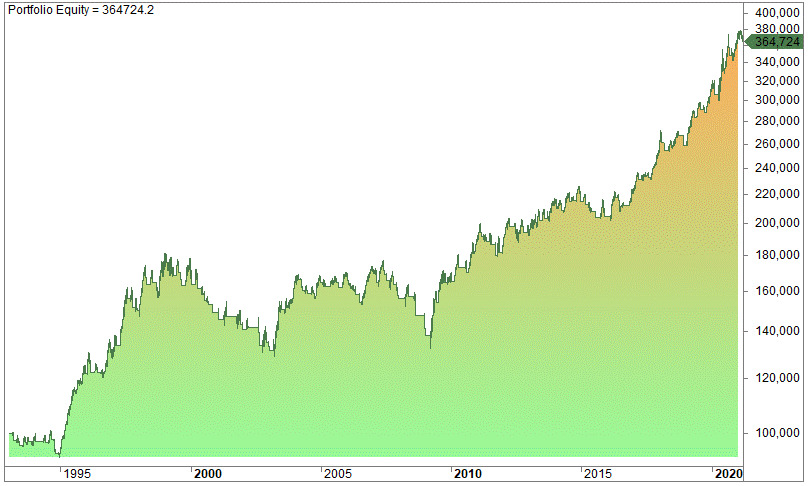The width and height of the screenshot is (808, 486).
Task: Click the 240,000 y-axis label
Action: point(777,167)
